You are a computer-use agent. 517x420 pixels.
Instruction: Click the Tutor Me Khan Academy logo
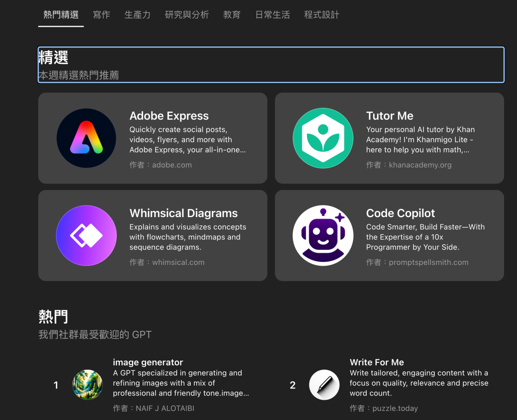[323, 138]
